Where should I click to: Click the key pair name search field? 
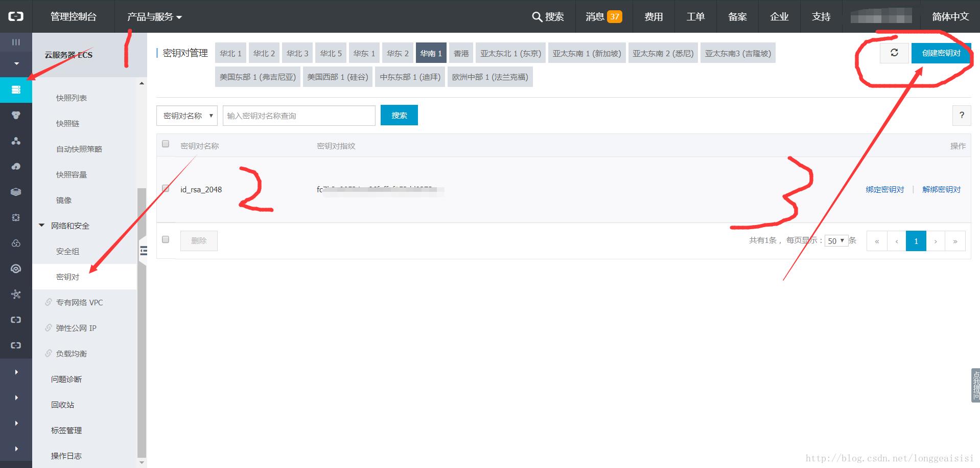pyautogui.click(x=299, y=116)
